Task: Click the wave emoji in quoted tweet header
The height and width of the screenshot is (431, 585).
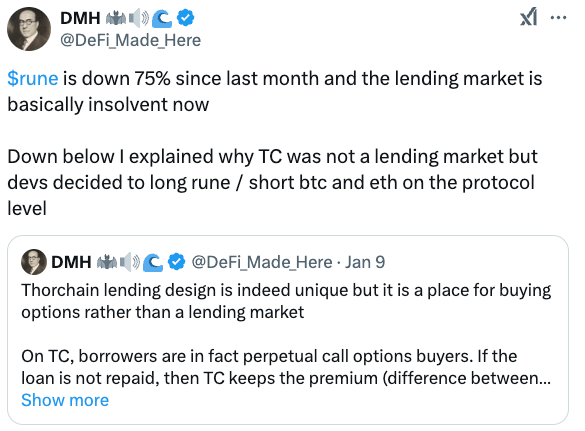Action: [153, 262]
